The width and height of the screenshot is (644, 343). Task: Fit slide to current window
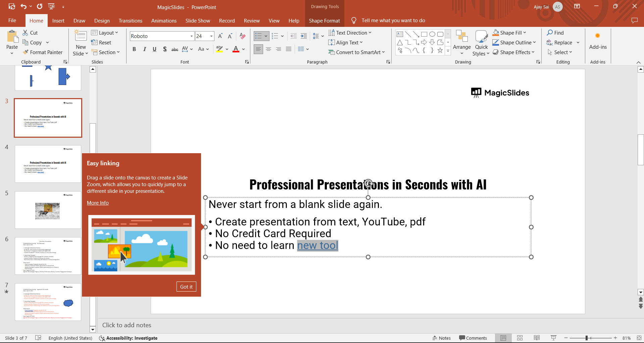639,338
